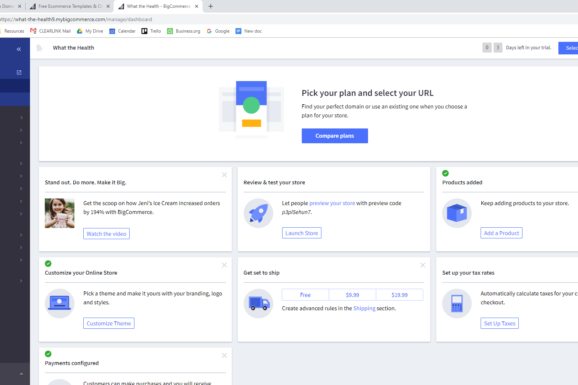Close the What the Health BigCommerce tab

pyautogui.click(x=196, y=6)
